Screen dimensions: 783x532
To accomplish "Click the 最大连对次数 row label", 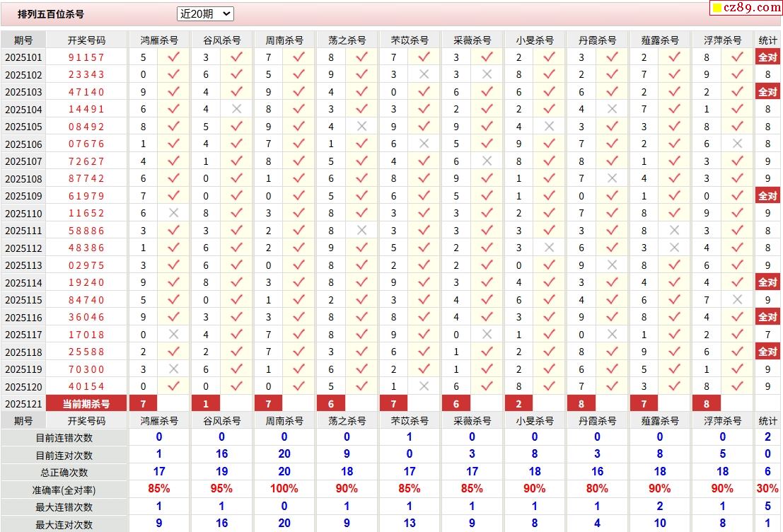I will click(x=64, y=524).
